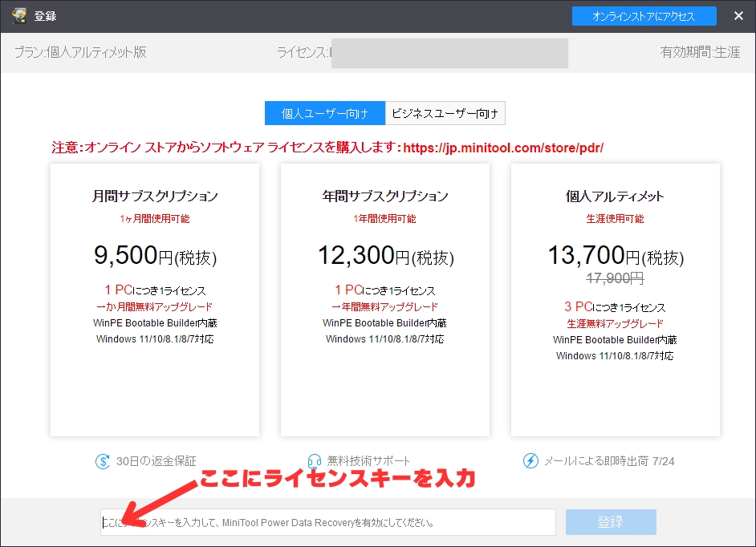Close the registration dialog with X

(738, 16)
